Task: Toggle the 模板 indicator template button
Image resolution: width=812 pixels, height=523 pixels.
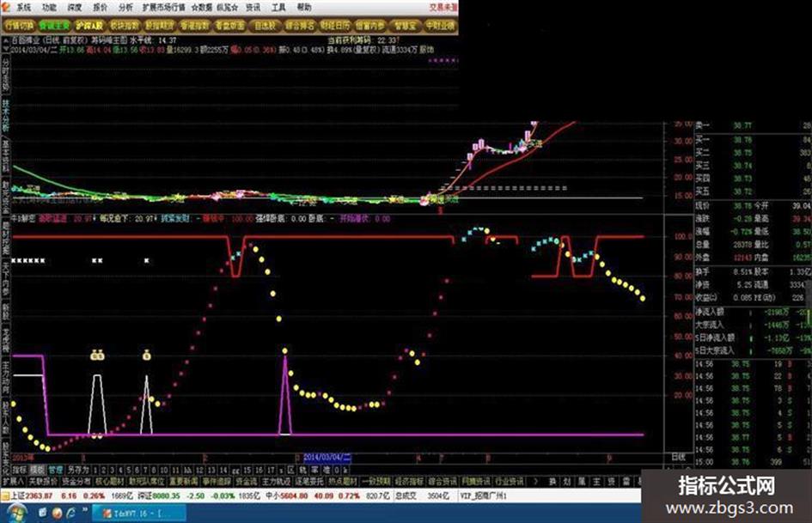Action: point(37,470)
